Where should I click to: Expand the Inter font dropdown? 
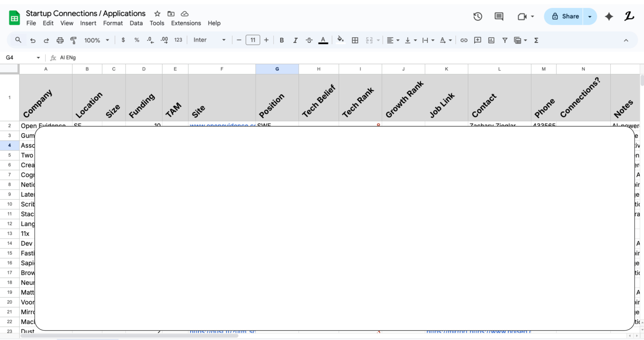pyautogui.click(x=209, y=40)
